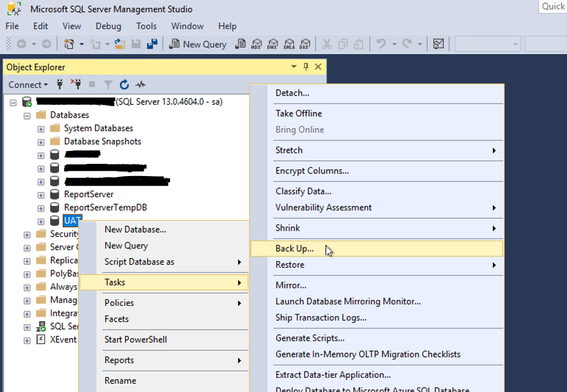Open the Tools menu

pyautogui.click(x=146, y=26)
